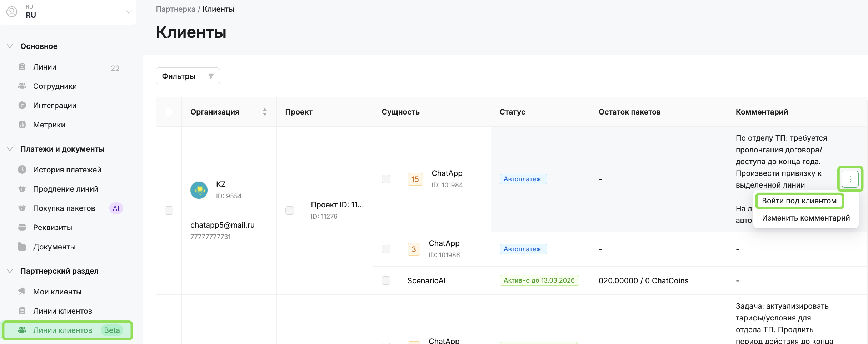Image resolution: width=868 pixels, height=344 pixels.
Task: Click the Метрики chart icon
Action: 22,125
